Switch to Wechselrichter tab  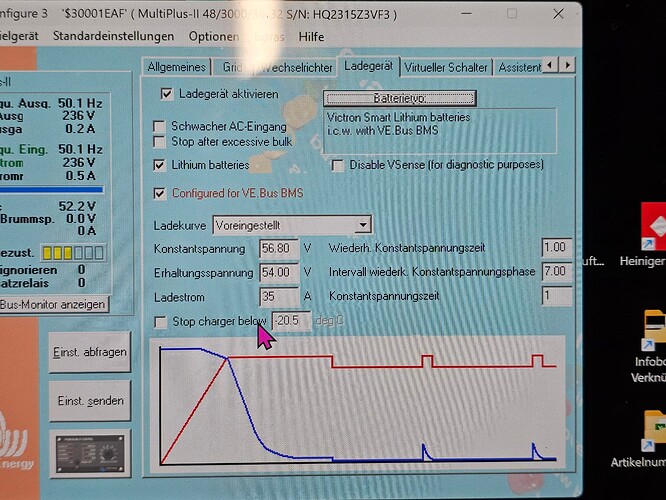(x=295, y=68)
